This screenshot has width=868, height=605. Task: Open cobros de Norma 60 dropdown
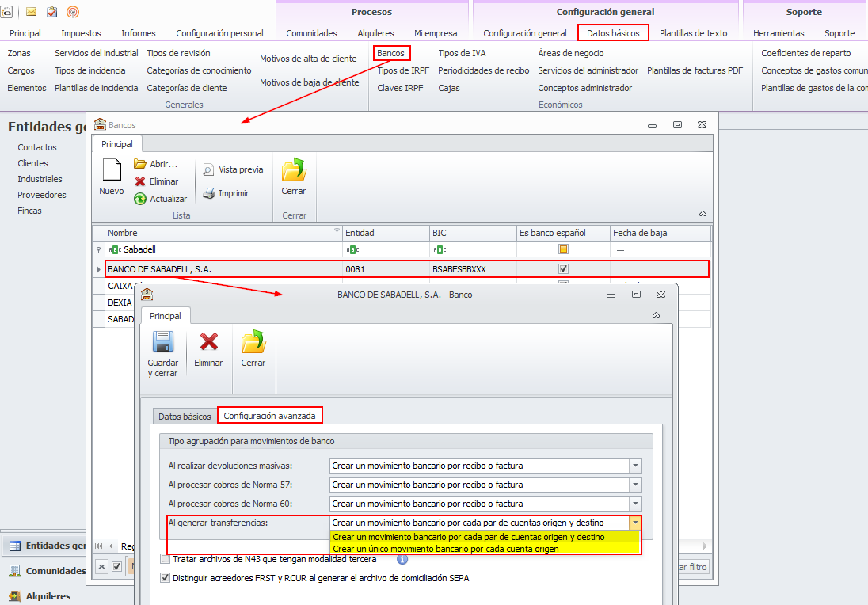coord(635,504)
